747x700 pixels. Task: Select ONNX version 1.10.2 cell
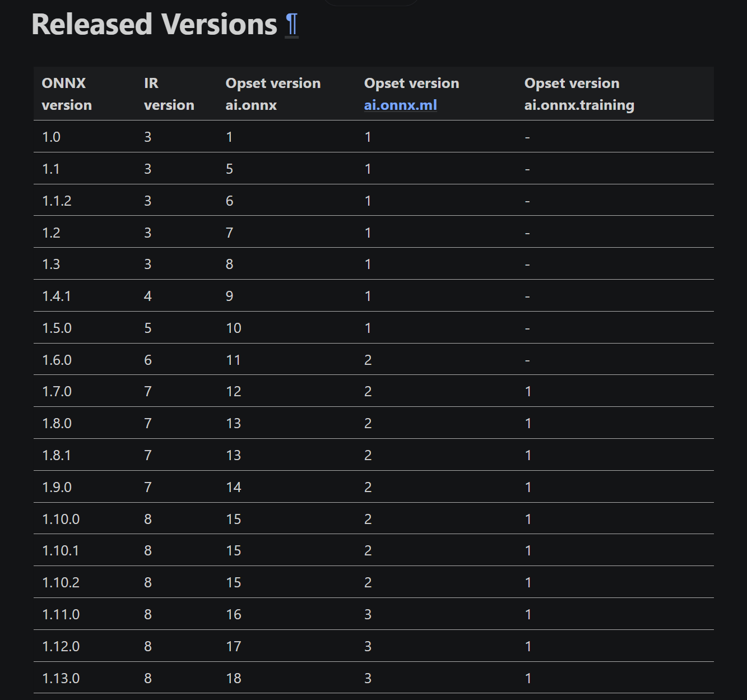[x=61, y=582]
